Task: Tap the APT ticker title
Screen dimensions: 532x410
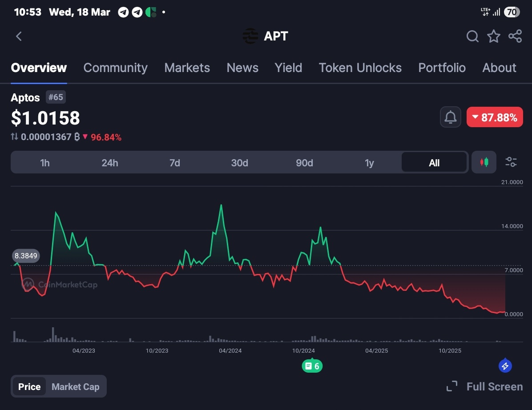Action: coord(276,36)
